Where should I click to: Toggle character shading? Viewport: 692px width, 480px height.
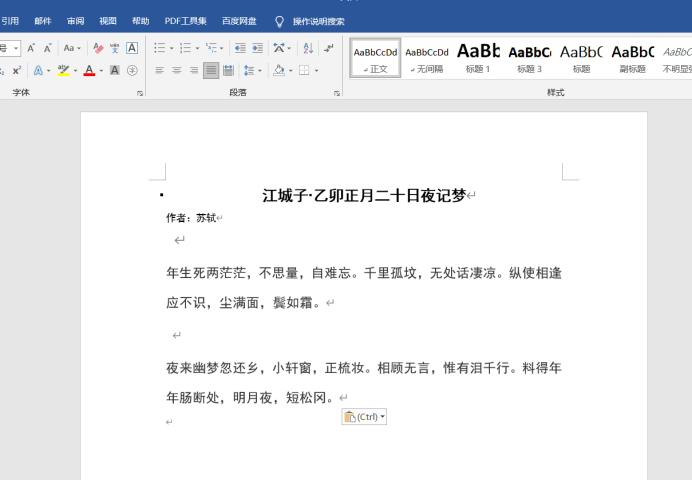115,71
